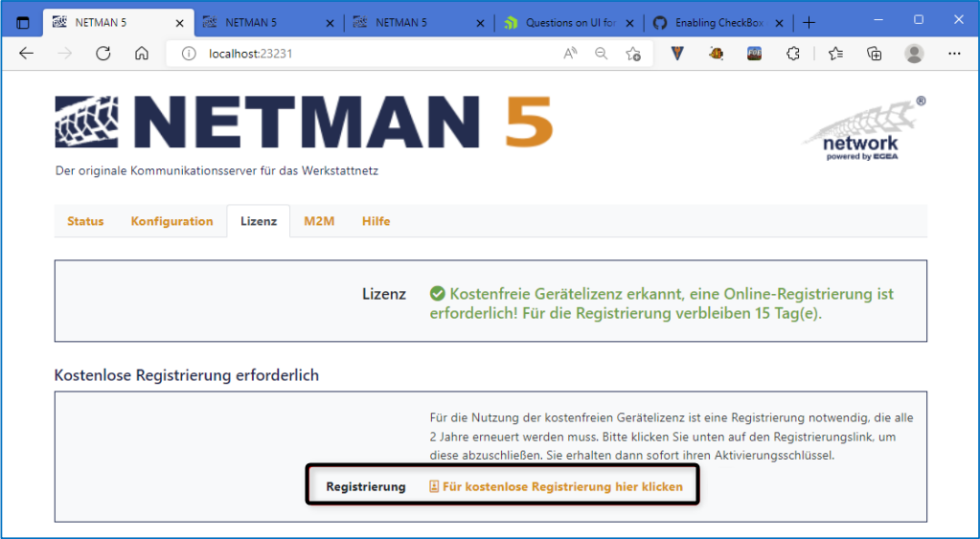Click the paragraph starting Für die Nutzung

coord(672,437)
